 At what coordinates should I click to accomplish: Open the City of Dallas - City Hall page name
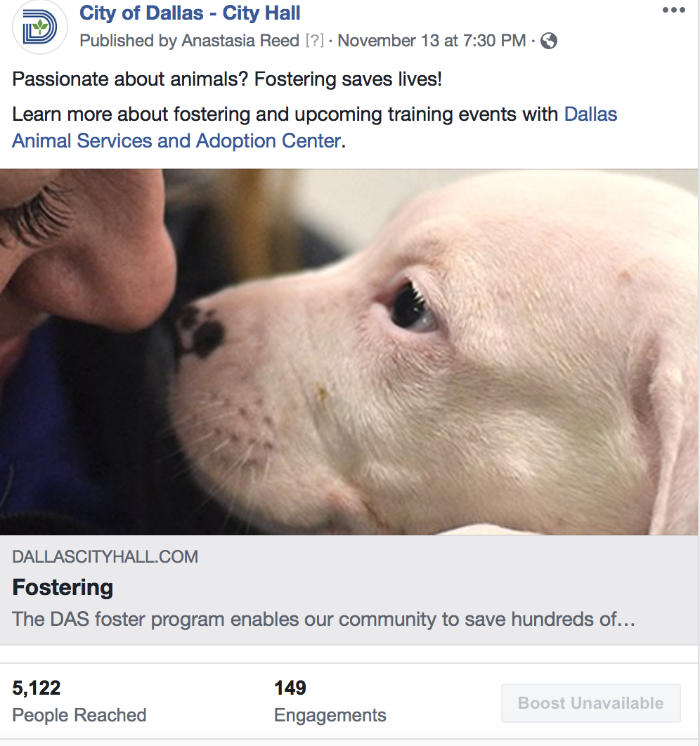click(x=190, y=13)
